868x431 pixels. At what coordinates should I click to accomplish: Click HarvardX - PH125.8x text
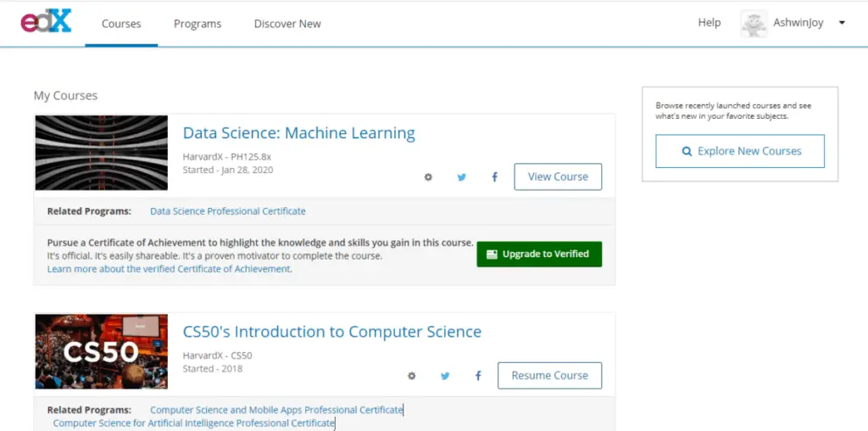(x=227, y=157)
